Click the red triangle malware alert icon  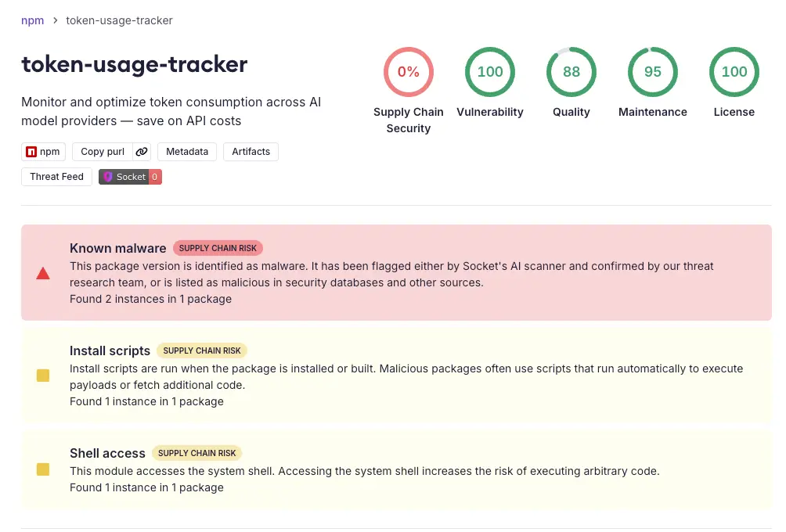43,274
